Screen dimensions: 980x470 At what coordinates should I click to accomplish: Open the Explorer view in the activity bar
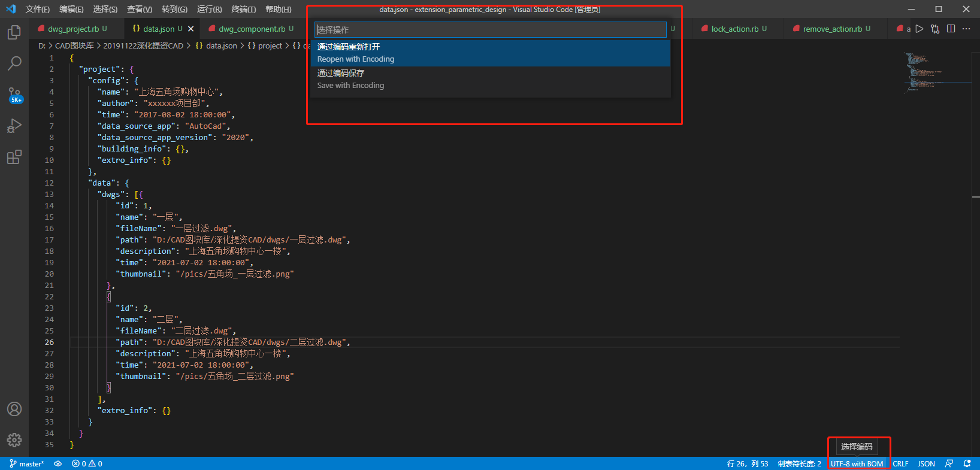(x=14, y=32)
